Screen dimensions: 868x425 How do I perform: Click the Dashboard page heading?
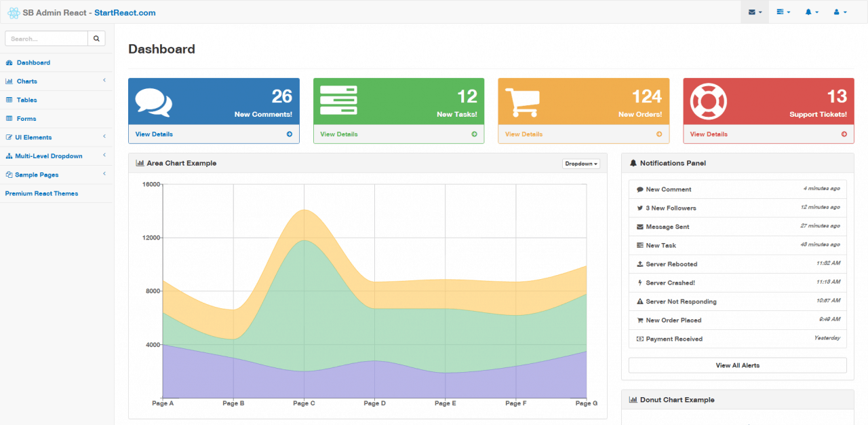[x=161, y=49]
